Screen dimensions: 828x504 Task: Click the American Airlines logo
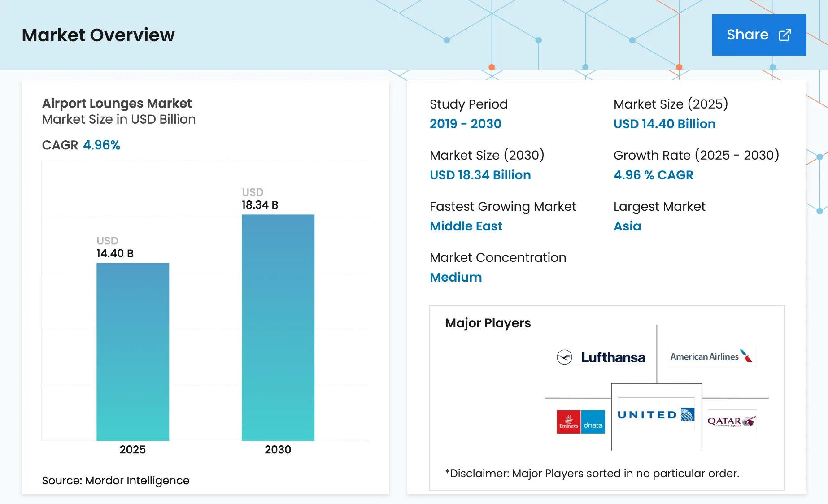(711, 357)
